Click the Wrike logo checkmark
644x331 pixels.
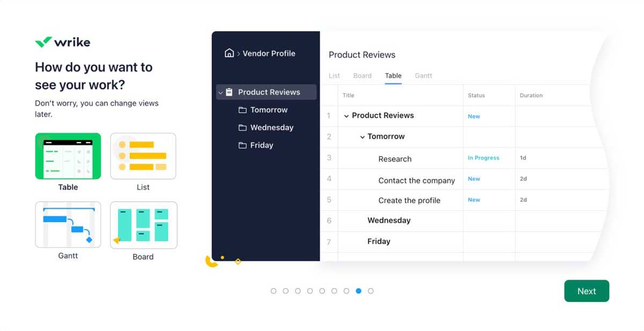coord(43,41)
